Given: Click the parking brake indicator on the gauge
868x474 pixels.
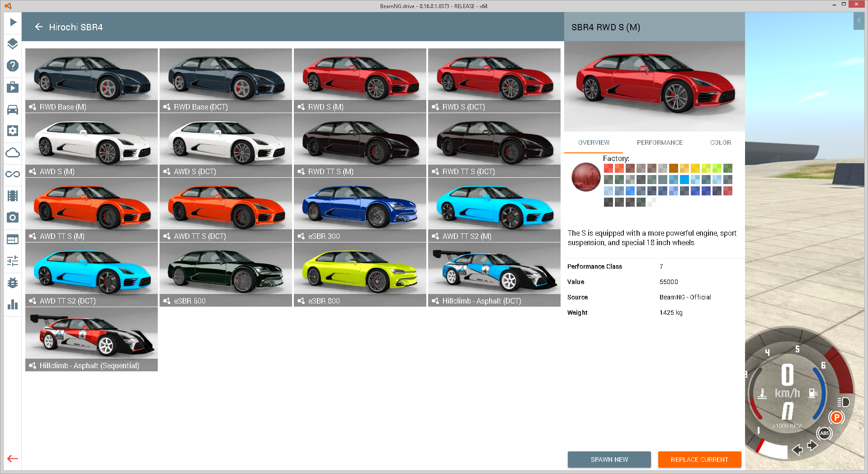Looking at the screenshot, I should (836, 417).
